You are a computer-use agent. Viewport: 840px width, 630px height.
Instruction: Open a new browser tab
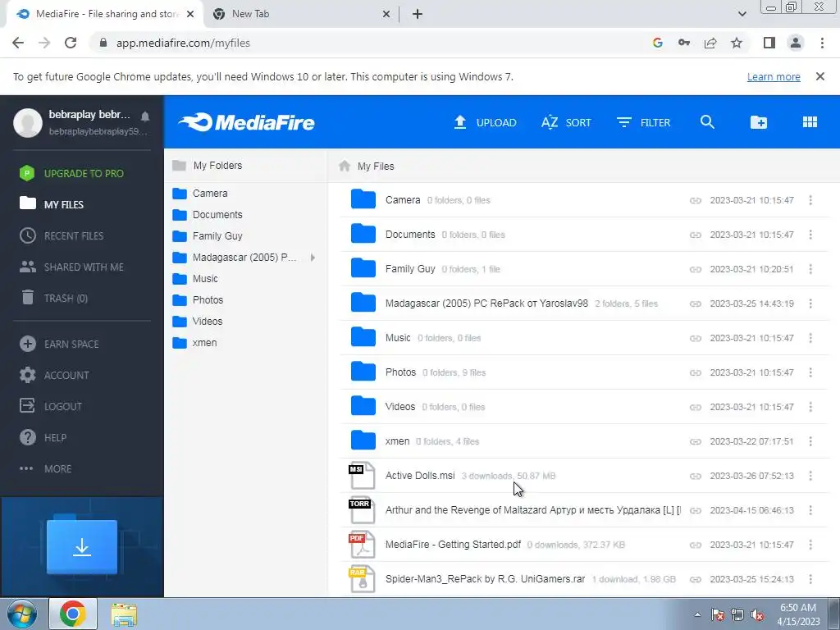click(418, 15)
